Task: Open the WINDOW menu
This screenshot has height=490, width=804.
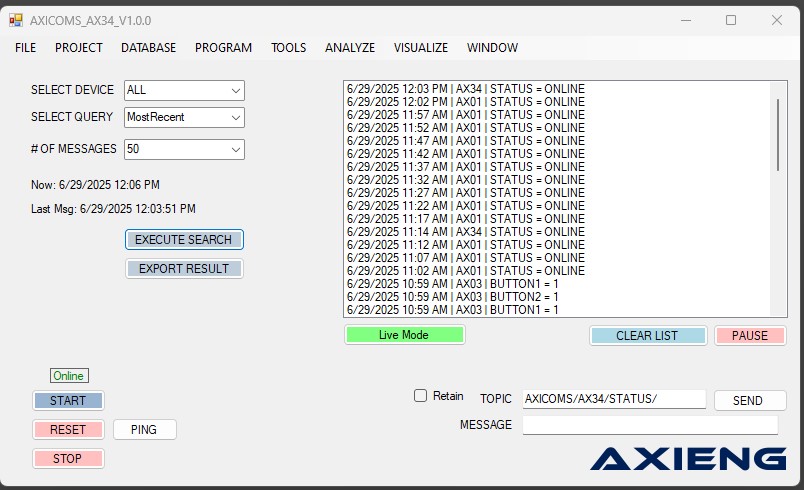Action: tap(493, 48)
